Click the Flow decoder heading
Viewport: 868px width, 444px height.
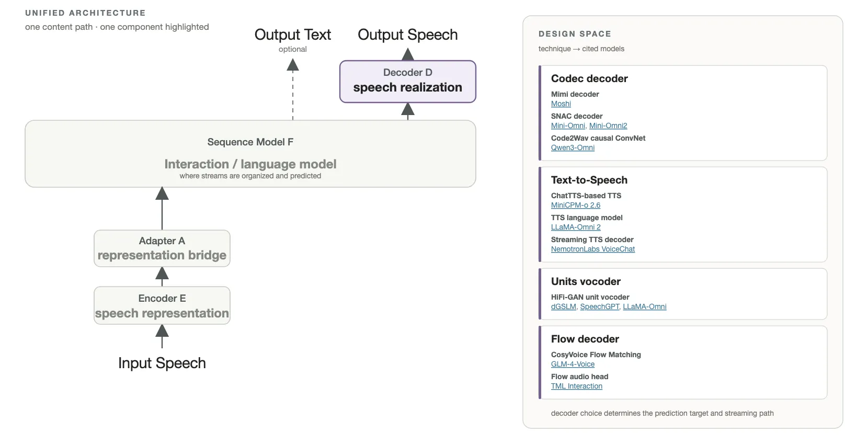pyautogui.click(x=585, y=339)
